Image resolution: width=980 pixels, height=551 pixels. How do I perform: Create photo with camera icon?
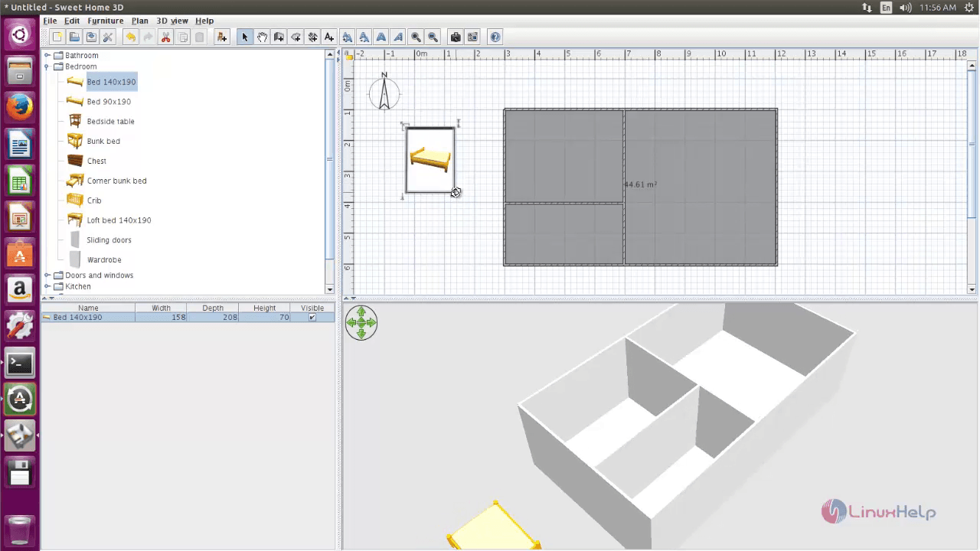click(456, 37)
